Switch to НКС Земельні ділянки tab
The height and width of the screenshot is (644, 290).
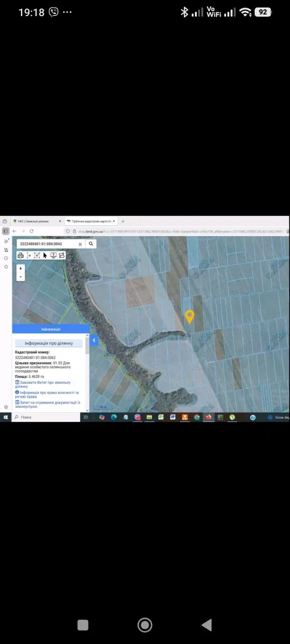(33, 221)
